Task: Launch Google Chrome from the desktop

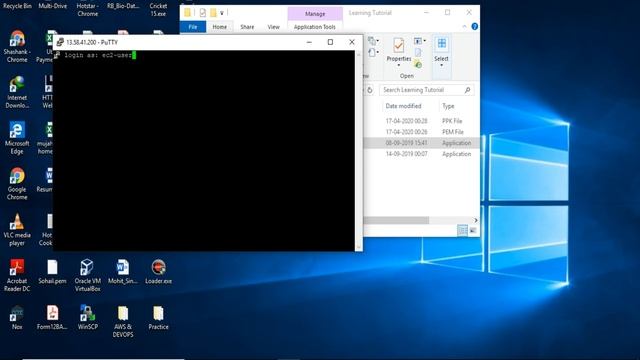Action: pos(17,184)
